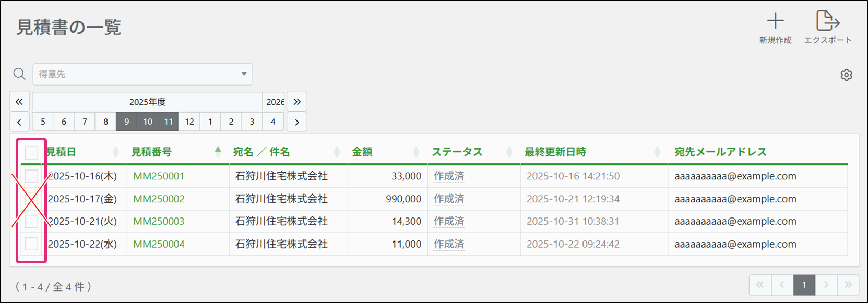The width and height of the screenshot is (868, 303).
Task: Open the 得意先 dropdown
Action: 142,74
